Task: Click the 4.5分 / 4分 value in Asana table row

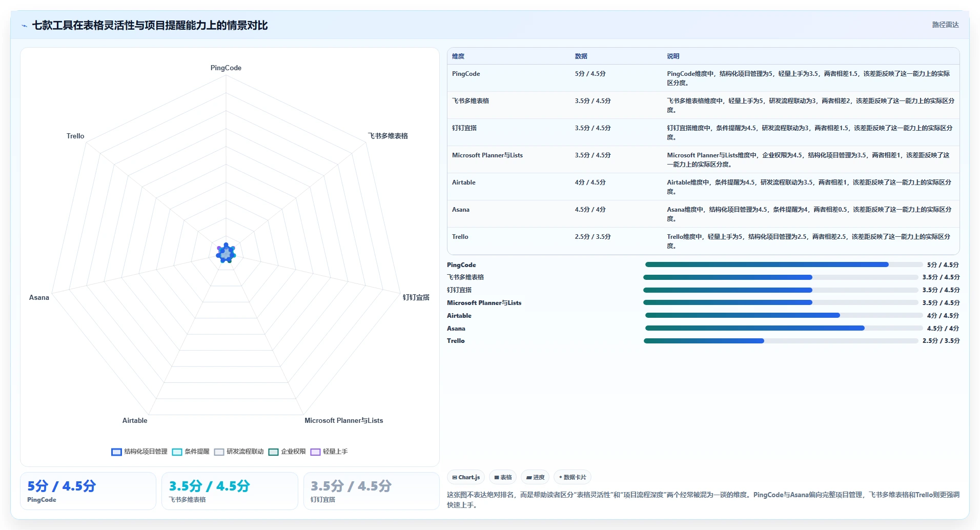Action: point(590,210)
